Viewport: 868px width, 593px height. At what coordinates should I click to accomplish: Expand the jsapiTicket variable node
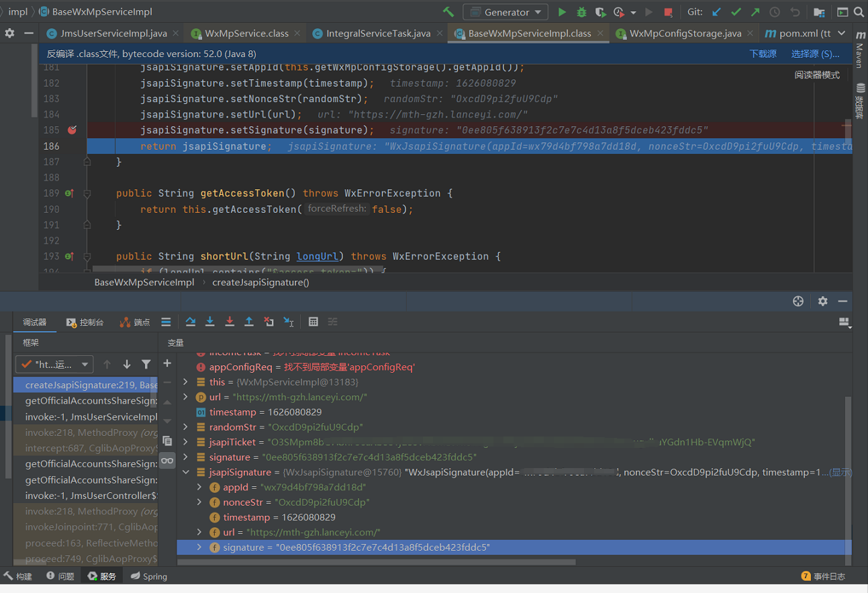tap(186, 442)
